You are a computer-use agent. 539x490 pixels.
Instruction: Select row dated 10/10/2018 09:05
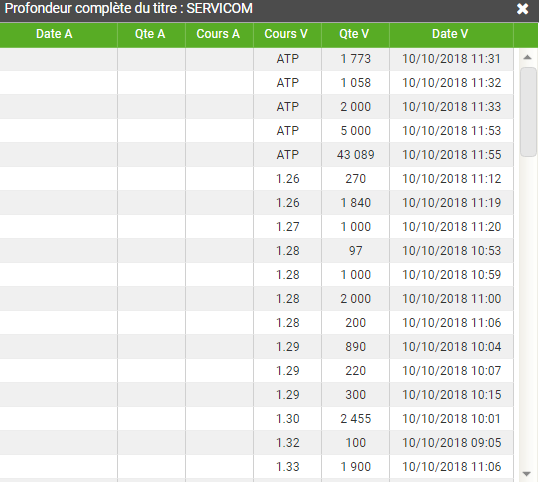tap(256, 443)
